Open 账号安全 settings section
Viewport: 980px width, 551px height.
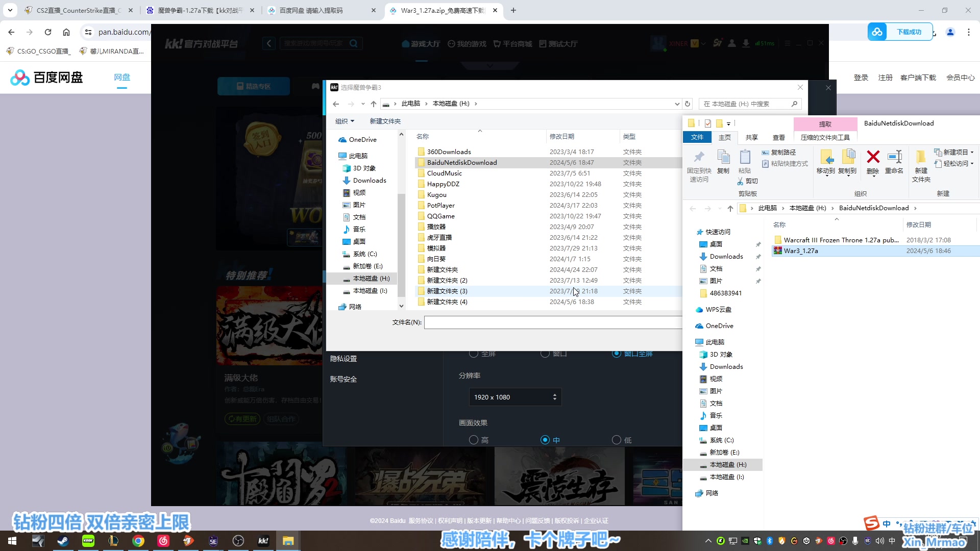344,379
